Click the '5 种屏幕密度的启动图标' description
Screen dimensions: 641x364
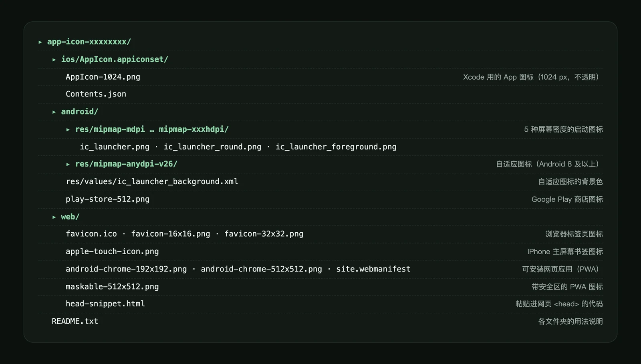[563, 129]
